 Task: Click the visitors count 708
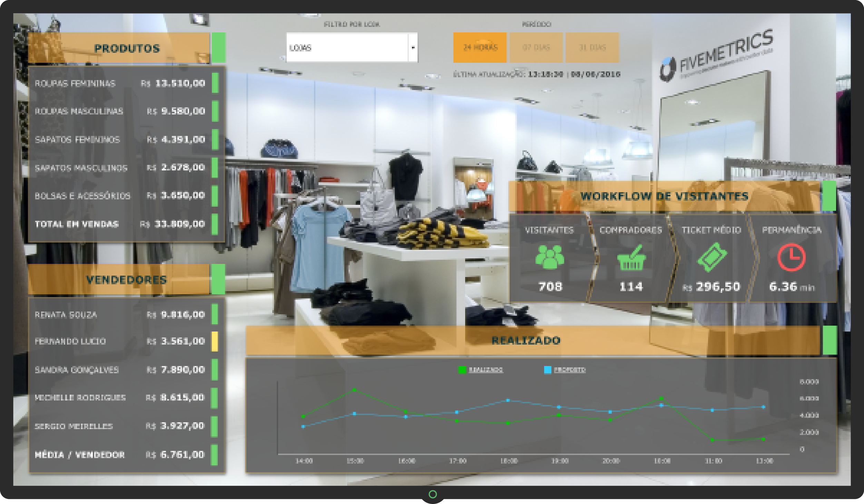550,286
